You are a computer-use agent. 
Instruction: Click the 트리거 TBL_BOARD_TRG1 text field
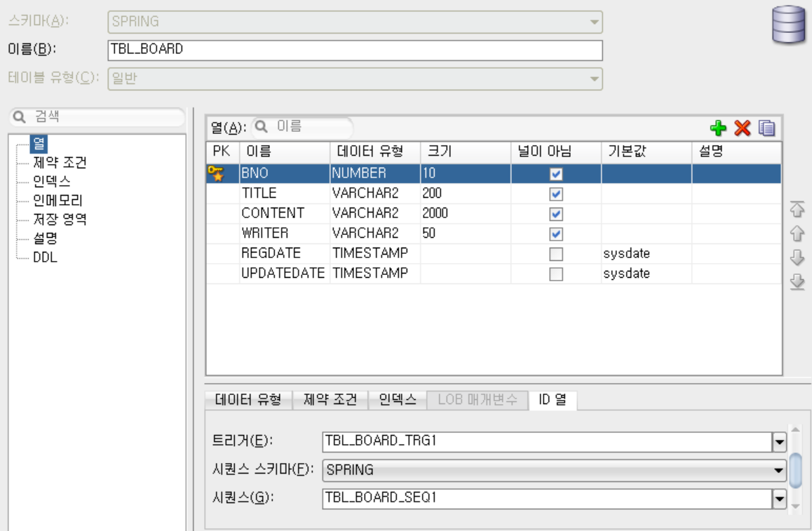pos(548,442)
